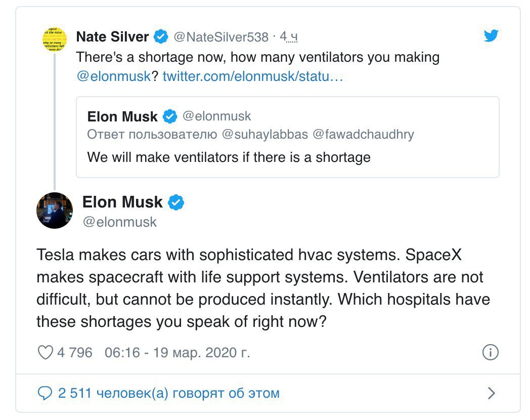Open Elon Musk's round profile photo
Screen dimensions: 530x420
pos(55,211)
